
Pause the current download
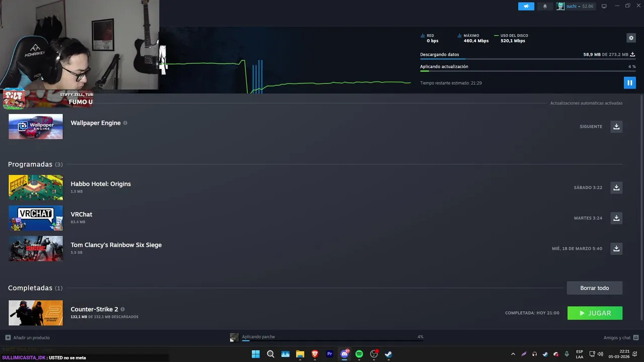[x=629, y=82]
